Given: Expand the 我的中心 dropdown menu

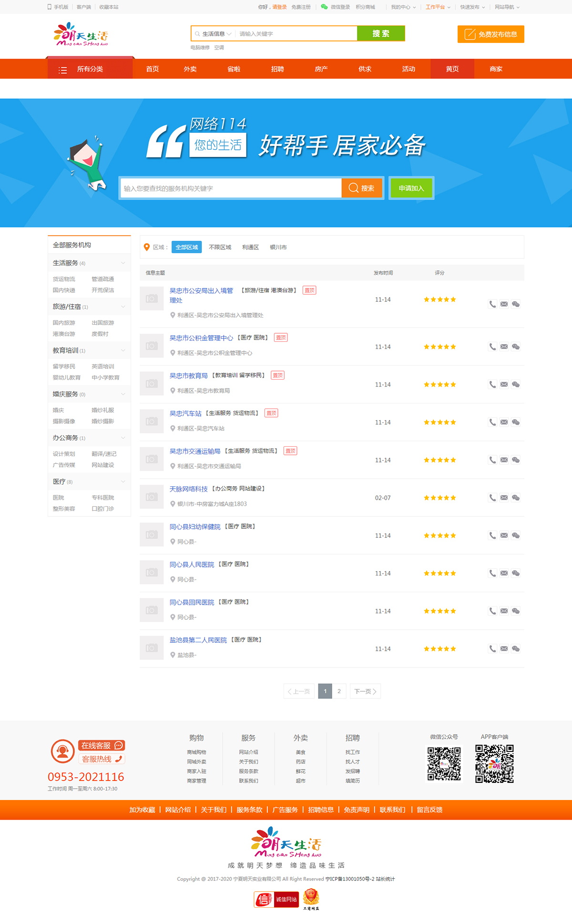Looking at the screenshot, I should tap(403, 7).
